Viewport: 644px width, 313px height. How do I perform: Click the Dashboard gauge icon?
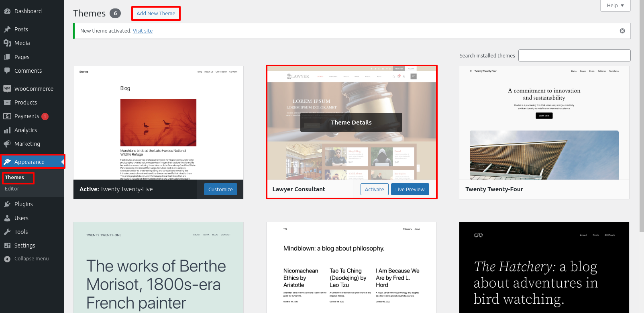coord(7,11)
